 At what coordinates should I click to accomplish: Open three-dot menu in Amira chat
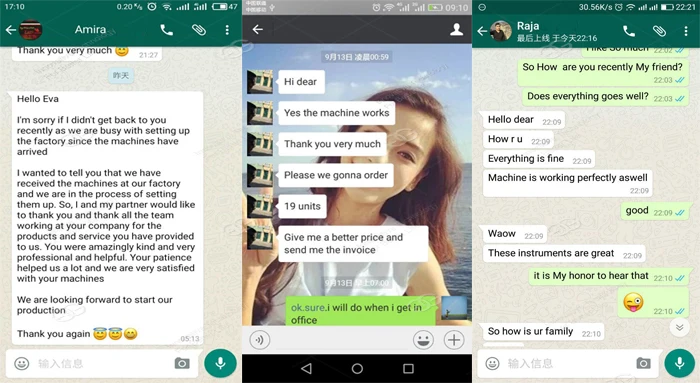(227, 30)
